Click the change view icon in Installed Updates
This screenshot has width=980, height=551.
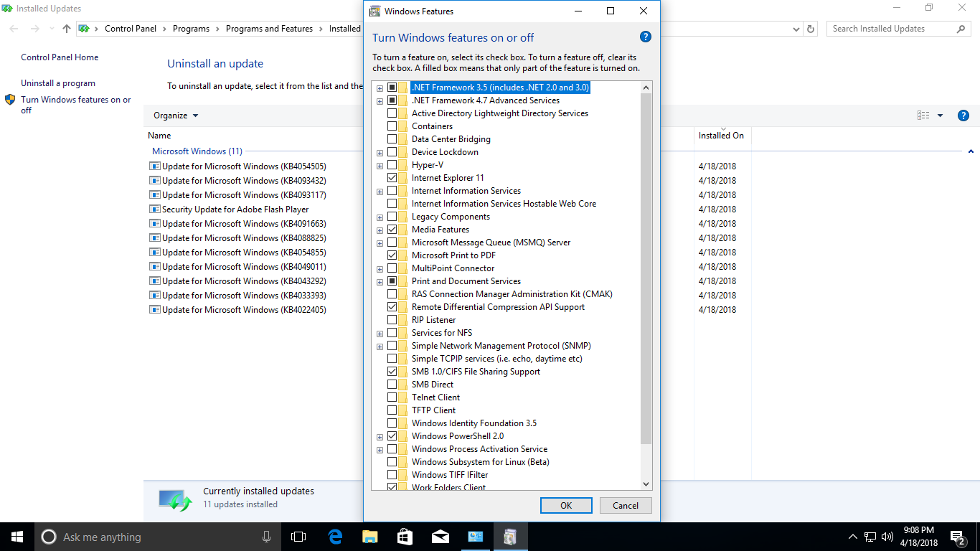[923, 116]
